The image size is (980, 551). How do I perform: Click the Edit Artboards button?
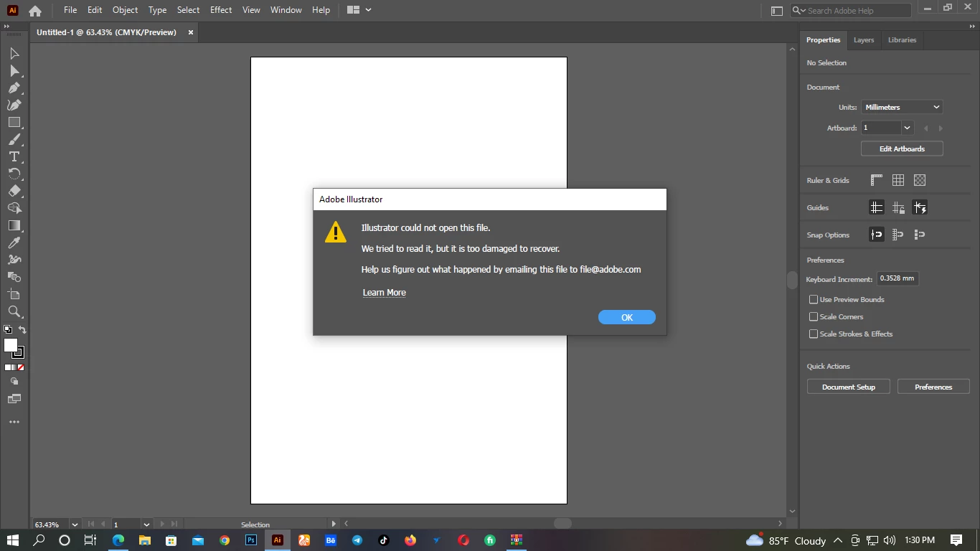click(x=902, y=149)
